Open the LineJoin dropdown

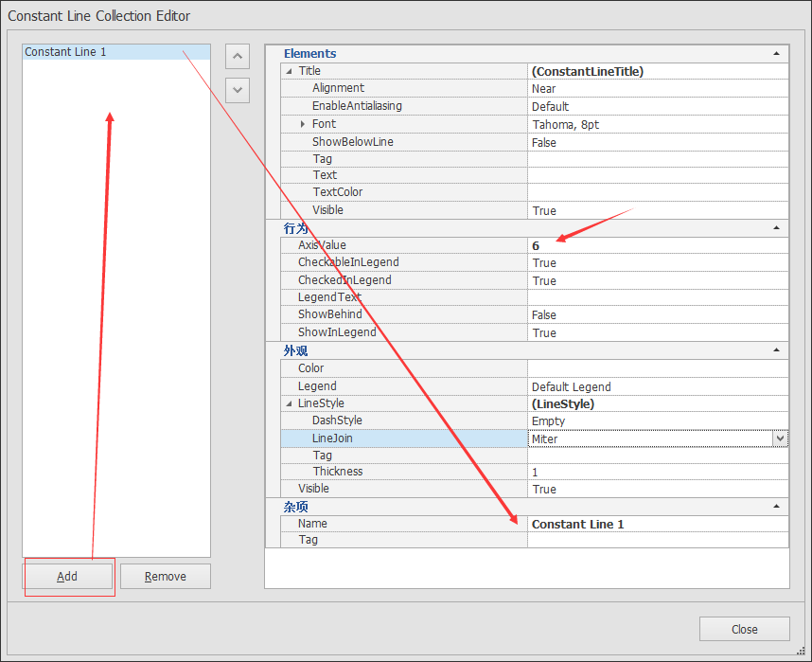[x=779, y=438]
